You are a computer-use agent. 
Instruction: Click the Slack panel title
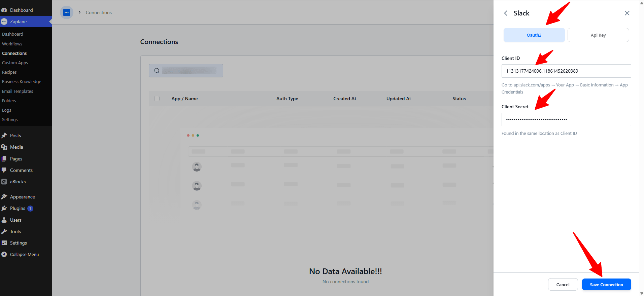[x=521, y=13]
